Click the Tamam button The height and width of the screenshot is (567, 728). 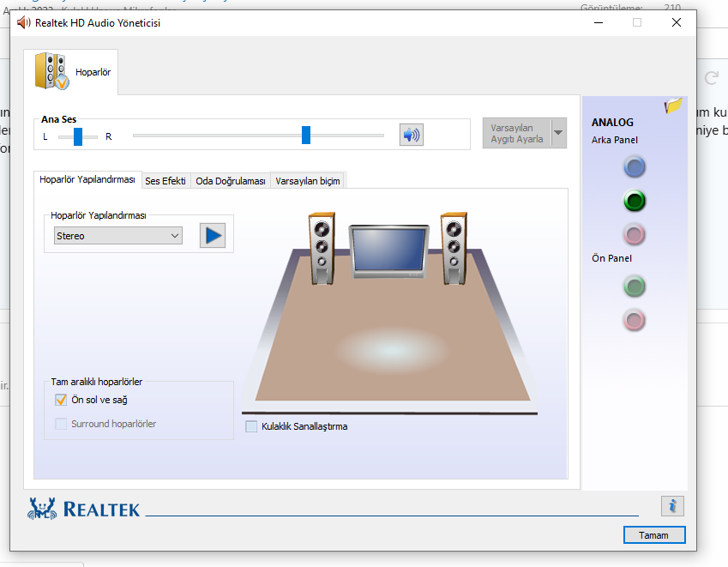[653, 535]
